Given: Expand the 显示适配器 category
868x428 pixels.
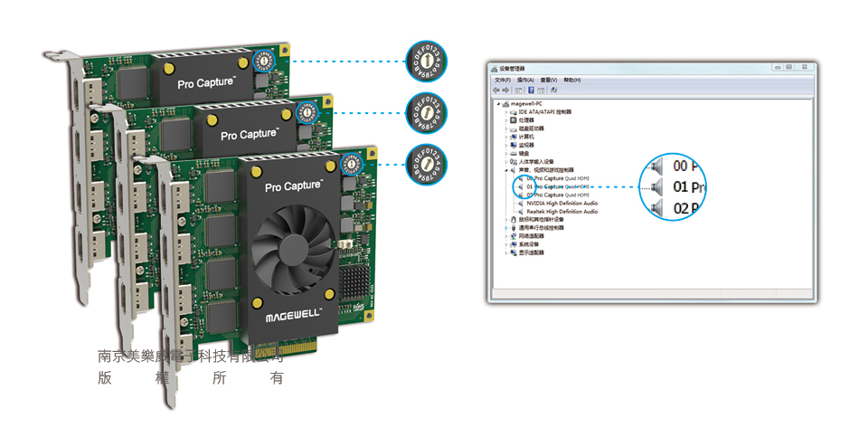Looking at the screenshot, I should (x=506, y=252).
